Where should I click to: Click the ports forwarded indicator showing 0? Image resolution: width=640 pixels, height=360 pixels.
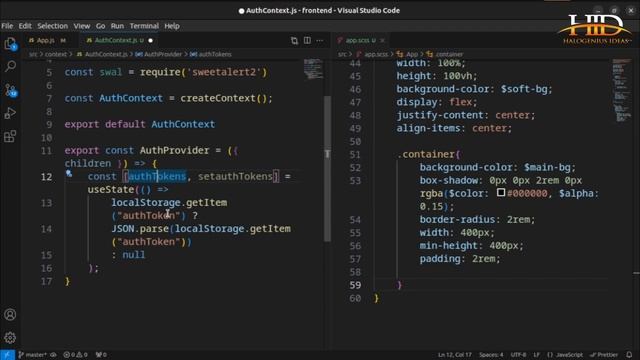click(x=101, y=355)
